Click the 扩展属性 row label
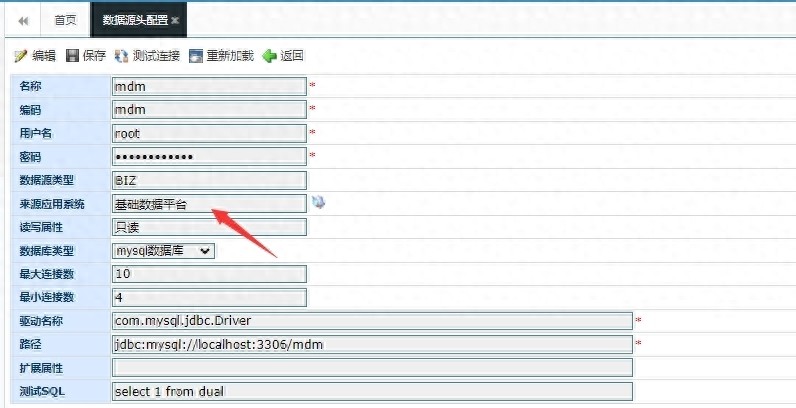The image size is (796, 408). point(41,368)
